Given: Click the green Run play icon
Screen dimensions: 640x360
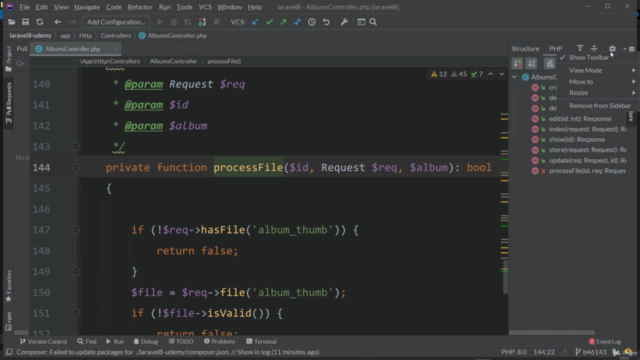Looking at the screenshot, I should click(160, 22).
